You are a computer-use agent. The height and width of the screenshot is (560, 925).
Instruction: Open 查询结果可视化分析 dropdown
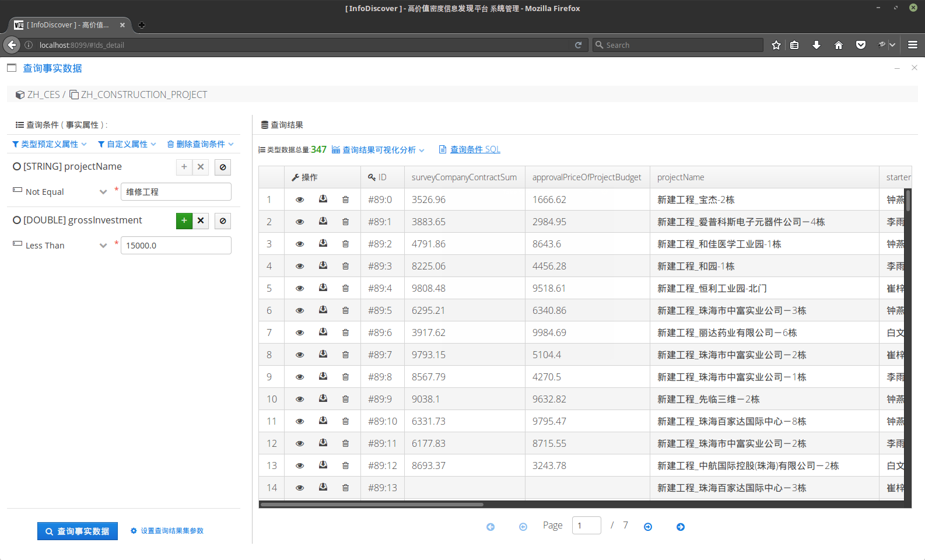[x=378, y=150]
